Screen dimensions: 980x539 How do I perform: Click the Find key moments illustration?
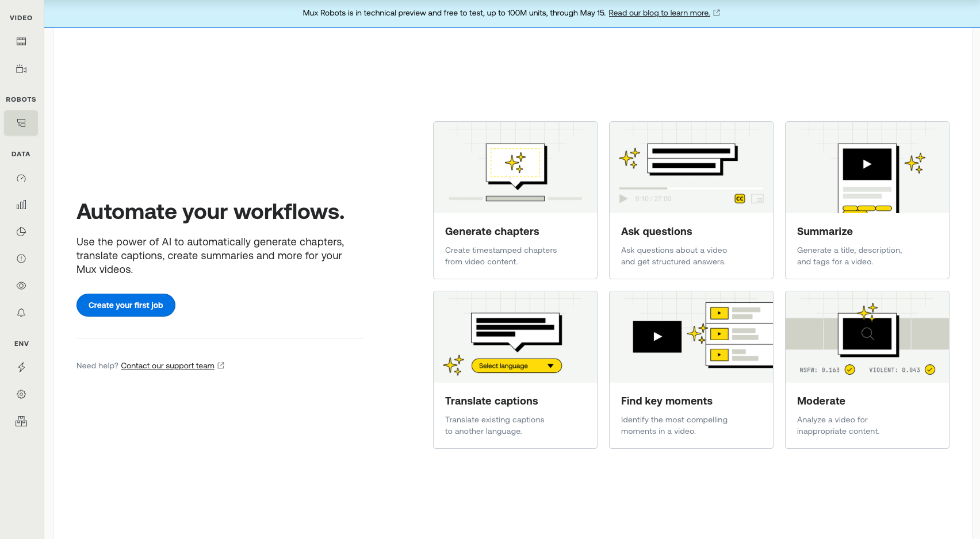[x=691, y=337]
